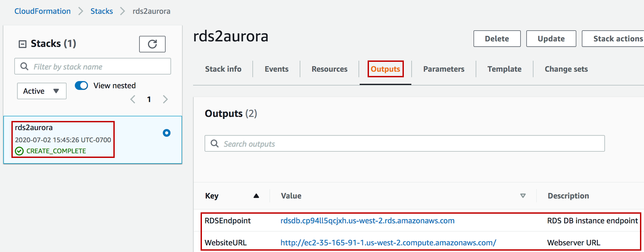
Task: Click 'RDS DB instance endpoint' description
Action: [592, 221]
